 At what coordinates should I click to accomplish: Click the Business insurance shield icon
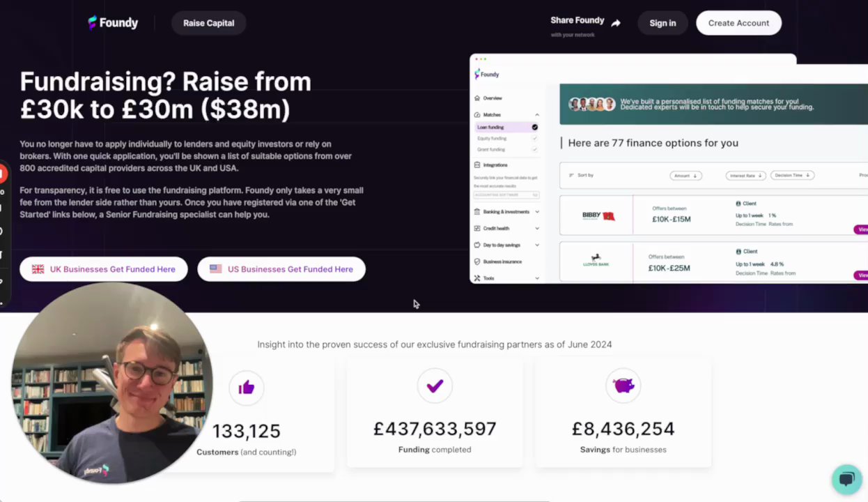pyautogui.click(x=477, y=261)
